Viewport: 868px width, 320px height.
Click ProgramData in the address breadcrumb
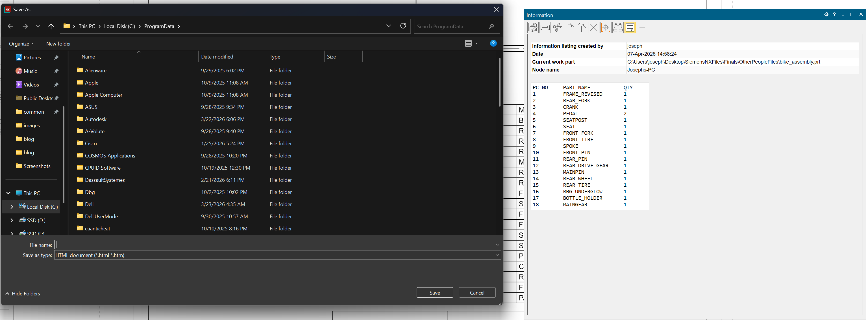159,26
